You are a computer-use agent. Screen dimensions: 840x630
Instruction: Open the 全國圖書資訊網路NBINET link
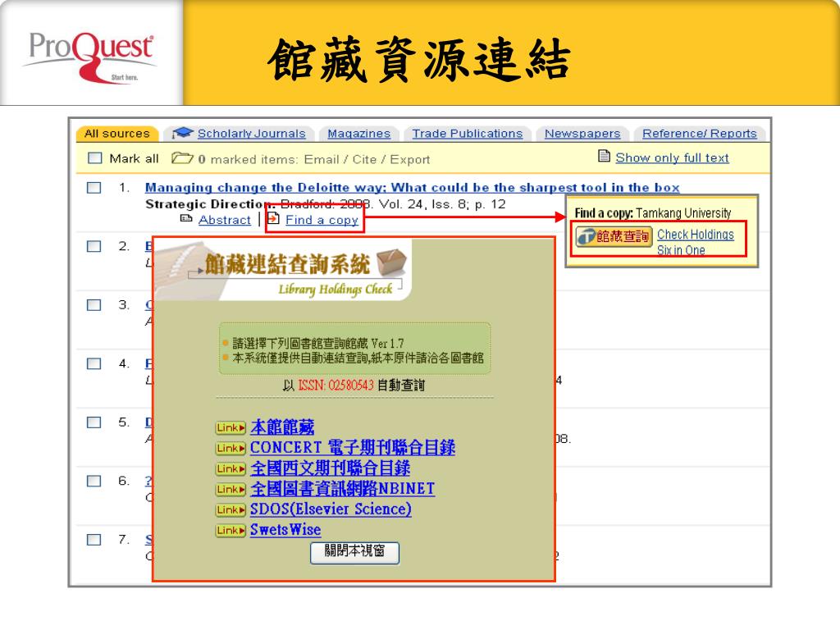pyautogui.click(x=342, y=489)
